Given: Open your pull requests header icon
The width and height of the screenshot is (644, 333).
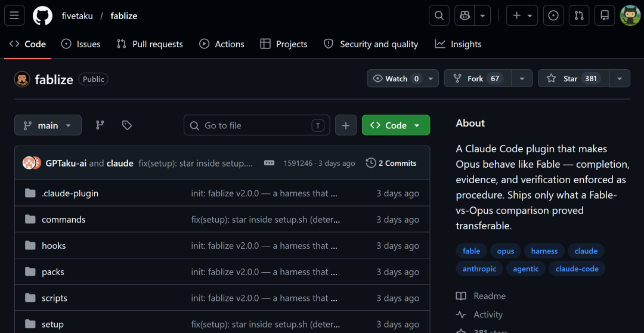Looking at the screenshot, I should pyautogui.click(x=579, y=16).
